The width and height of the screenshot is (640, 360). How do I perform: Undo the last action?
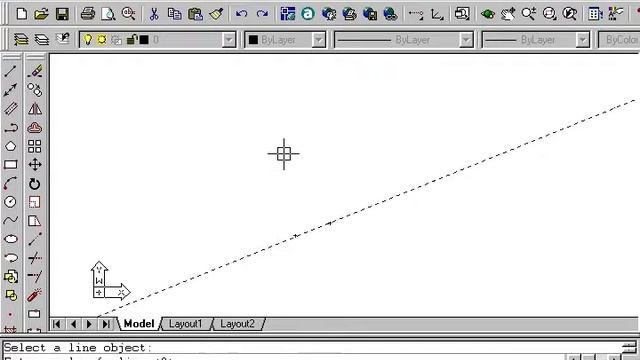point(242,14)
